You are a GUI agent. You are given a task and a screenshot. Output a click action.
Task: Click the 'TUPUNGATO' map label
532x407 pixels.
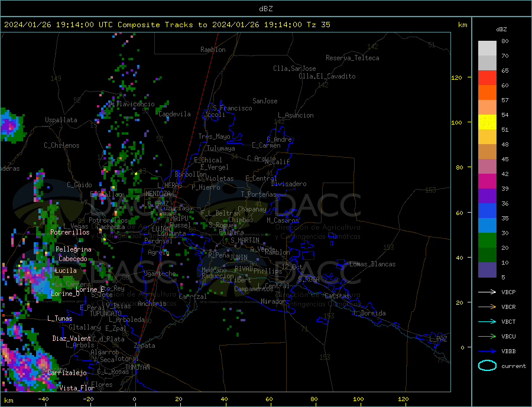[x=106, y=314]
